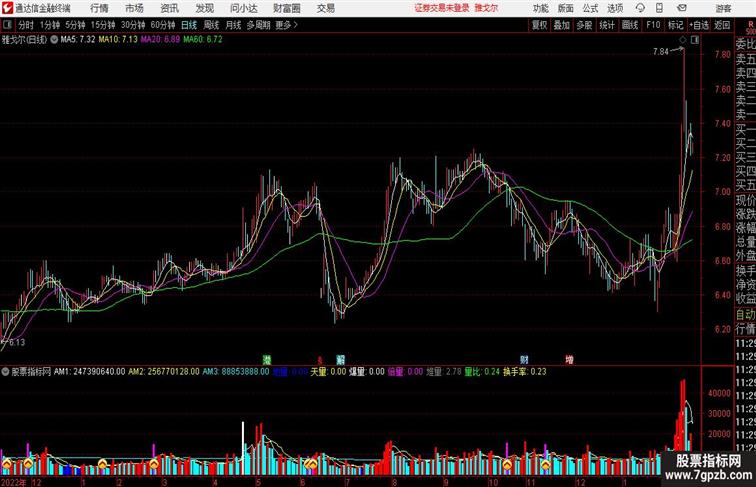The image size is (756, 487).
Task: Click the 换手率: 0.23 value
Action: click(x=525, y=372)
